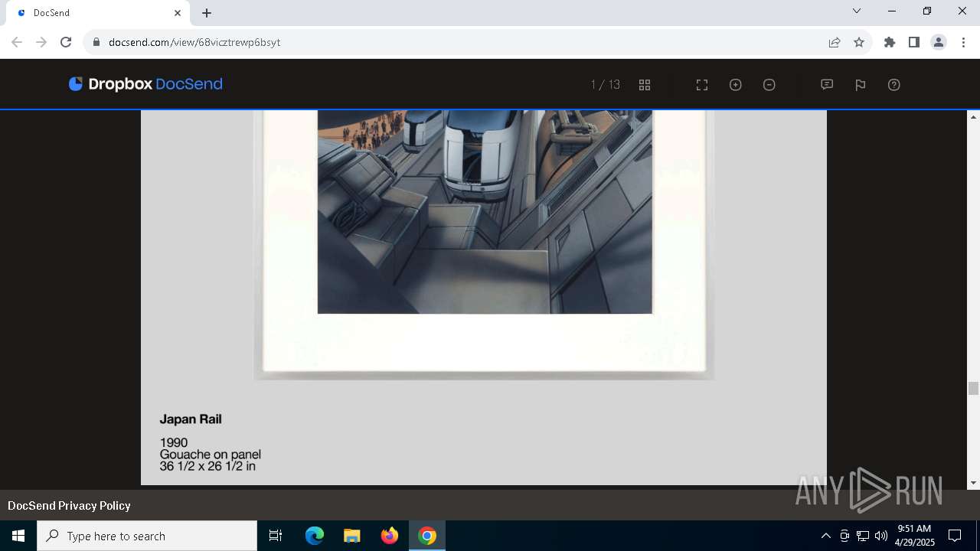Screen dimensions: 980x551
Task: Click the Japan Rail title text
Action: click(191, 419)
